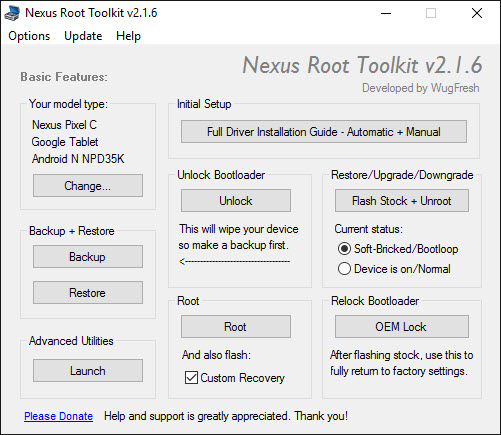Click the Nexus Pixel C model label
This screenshot has height=435, width=501.
[x=64, y=125]
